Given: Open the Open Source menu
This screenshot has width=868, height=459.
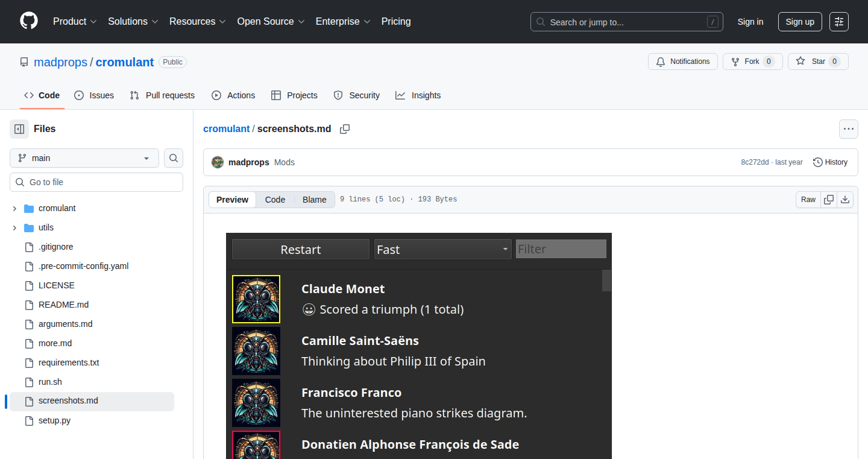Looking at the screenshot, I should [x=271, y=22].
